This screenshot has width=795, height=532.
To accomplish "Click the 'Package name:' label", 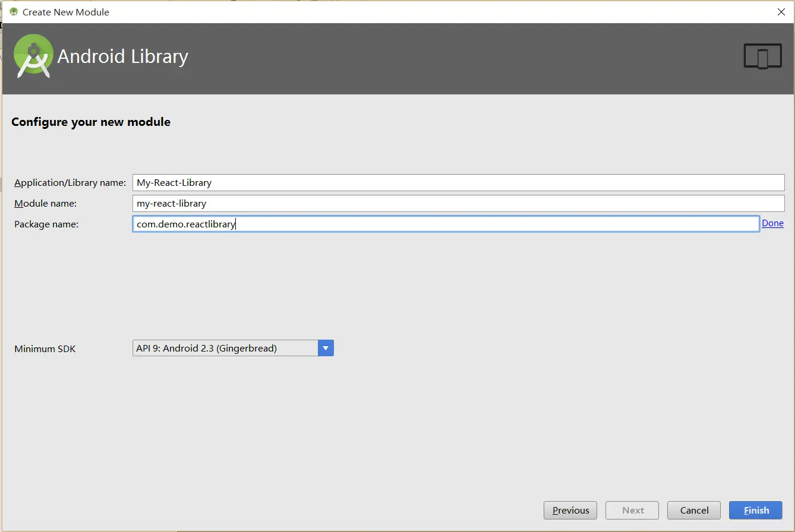I will (x=46, y=224).
